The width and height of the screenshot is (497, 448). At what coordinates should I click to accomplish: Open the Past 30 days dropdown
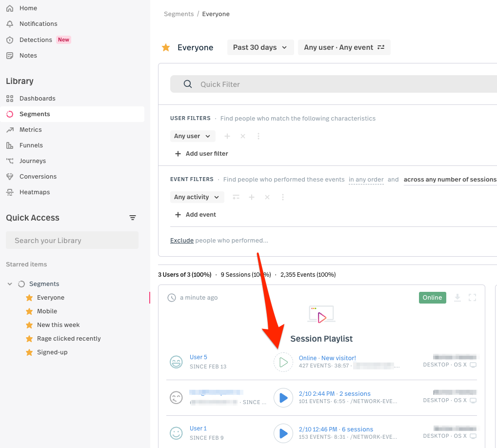260,47
